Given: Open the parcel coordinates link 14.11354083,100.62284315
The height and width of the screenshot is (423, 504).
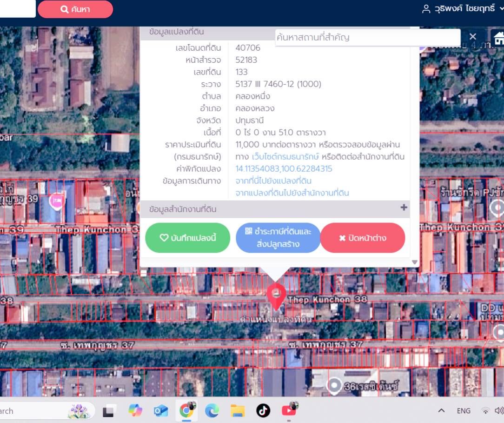Looking at the screenshot, I should tap(284, 168).
